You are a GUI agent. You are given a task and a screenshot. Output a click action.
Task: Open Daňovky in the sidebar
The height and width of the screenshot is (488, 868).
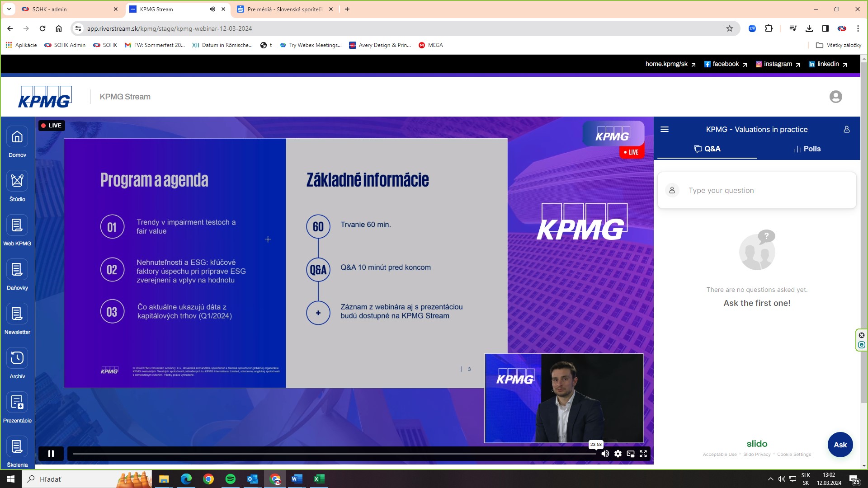[x=17, y=275]
